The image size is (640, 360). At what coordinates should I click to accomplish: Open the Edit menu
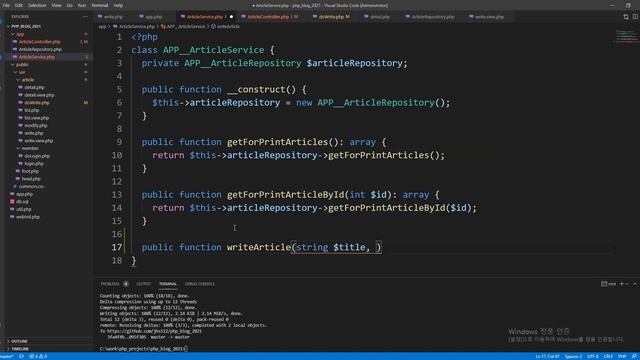(x=19, y=5)
